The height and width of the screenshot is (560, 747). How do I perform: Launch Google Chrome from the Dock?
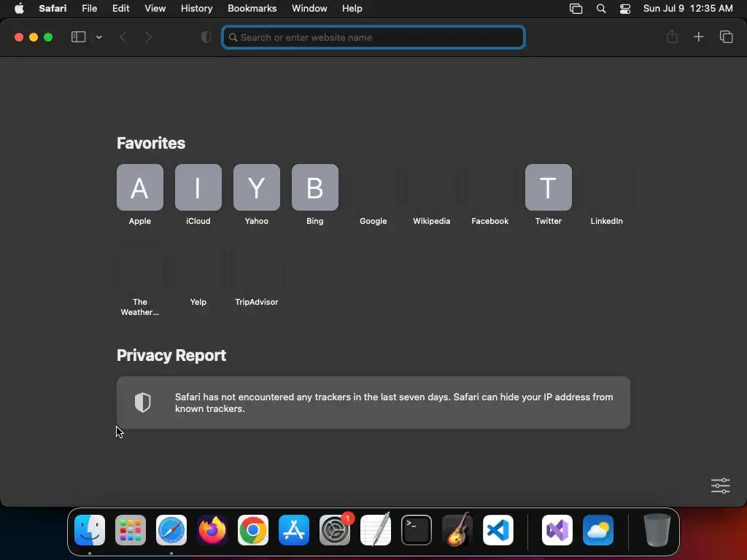pyautogui.click(x=253, y=530)
